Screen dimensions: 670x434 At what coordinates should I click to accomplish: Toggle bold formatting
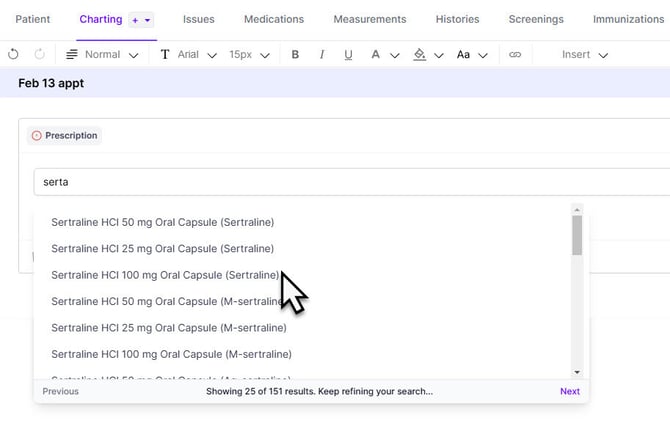(x=295, y=54)
